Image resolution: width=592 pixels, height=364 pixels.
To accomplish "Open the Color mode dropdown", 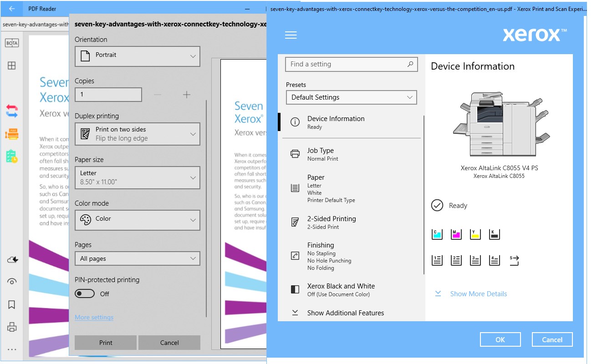I will [x=137, y=220].
